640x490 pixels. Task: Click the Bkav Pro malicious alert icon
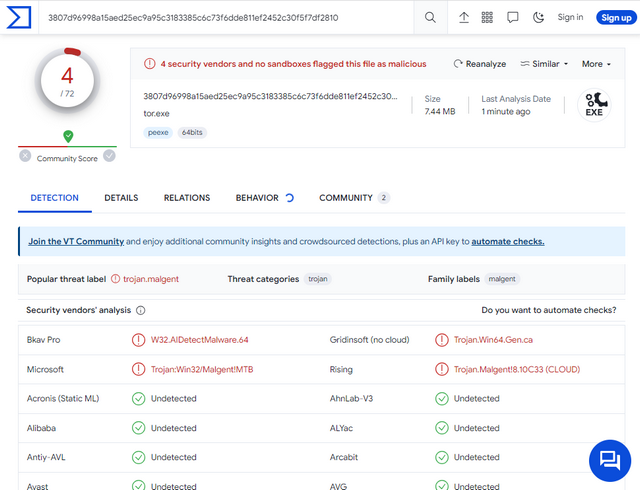coord(138,340)
